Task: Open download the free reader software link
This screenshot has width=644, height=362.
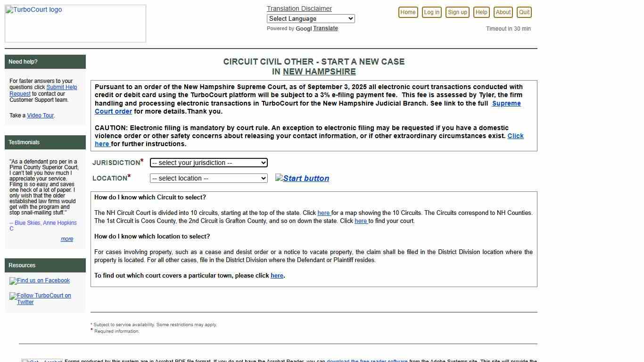Action: 367,361
